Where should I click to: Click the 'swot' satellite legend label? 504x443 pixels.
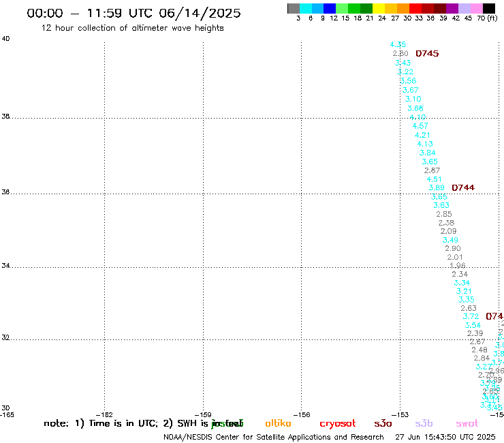467,423
